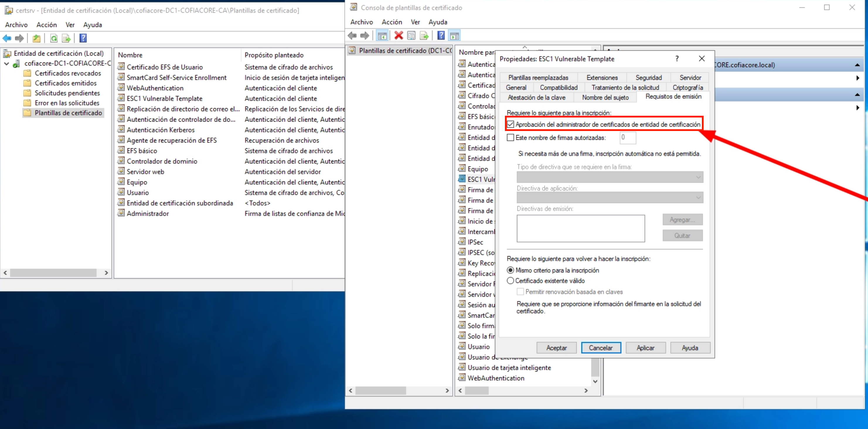Click the Back arrow in certsrv toolbar

point(7,38)
